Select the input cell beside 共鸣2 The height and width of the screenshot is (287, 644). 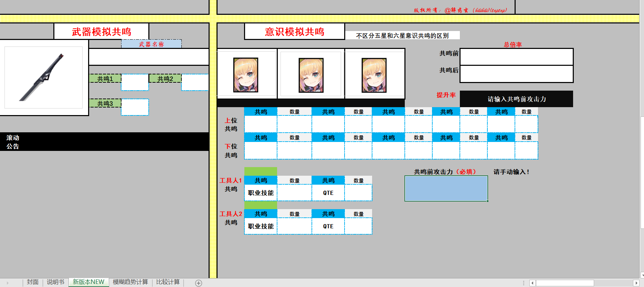195,82
